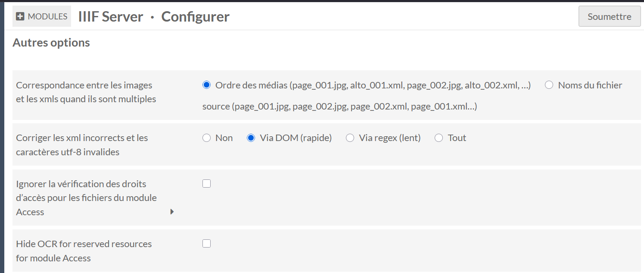644x273 pixels.
Task: Select the "Tout" correction option
Action: [439, 138]
